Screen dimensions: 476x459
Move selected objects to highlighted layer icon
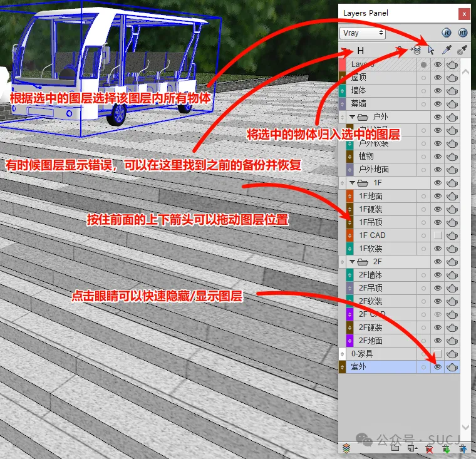(x=416, y=50)
